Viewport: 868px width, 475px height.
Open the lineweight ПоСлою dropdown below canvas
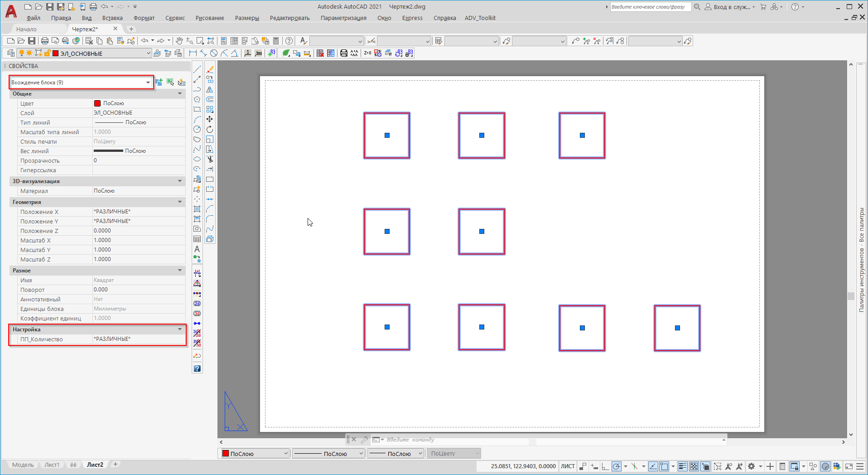tap(396, 453)
